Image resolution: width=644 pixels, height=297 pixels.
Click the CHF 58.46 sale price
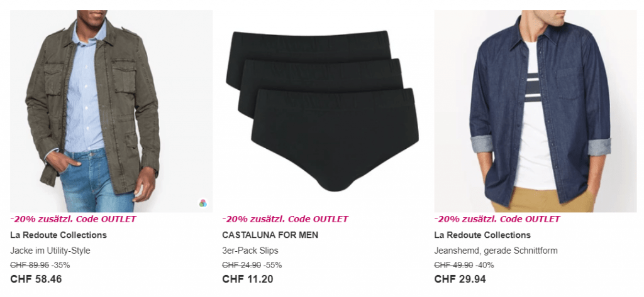pyautogui.click(x=36, y=279)
